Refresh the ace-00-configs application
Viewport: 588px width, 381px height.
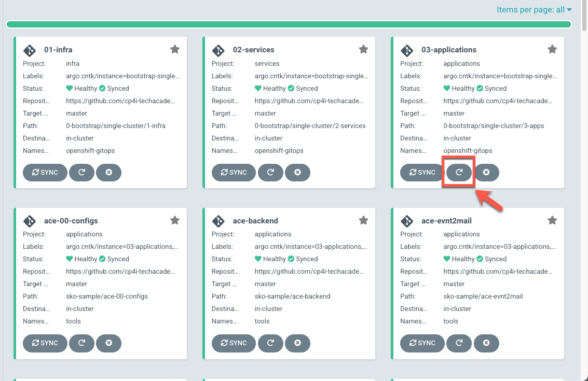[x=81, y=343]
